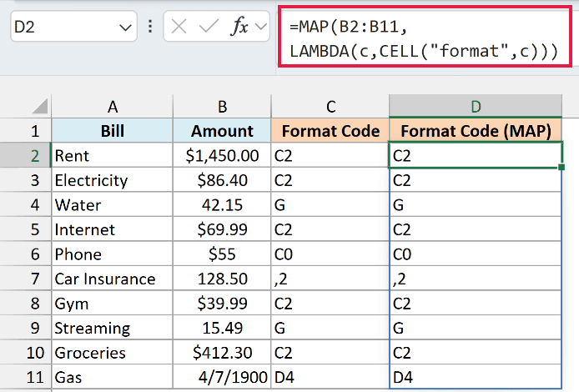579x392 pixels.
Task: Click the fill handle of cell D2
Action: point(561,167)
